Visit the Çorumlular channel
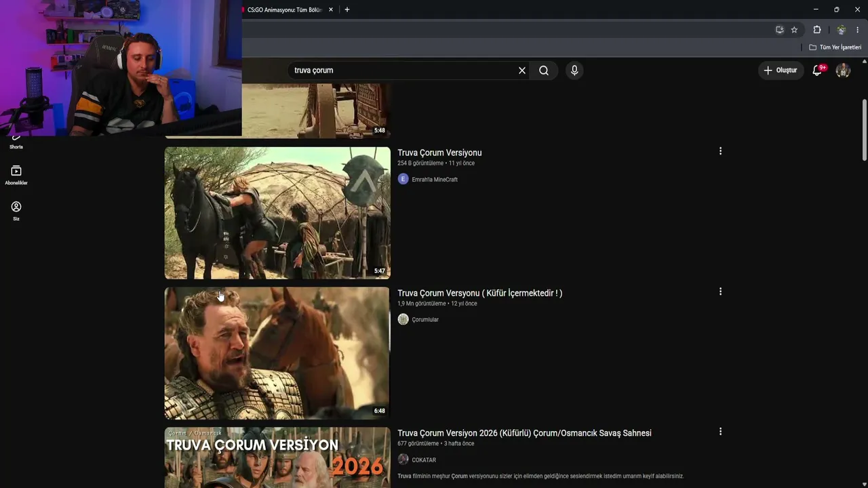 425,320
